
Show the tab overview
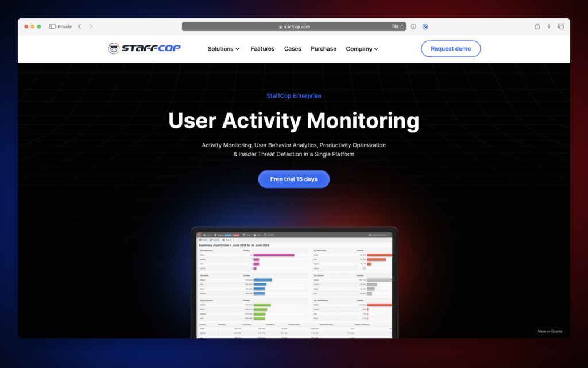561,26
